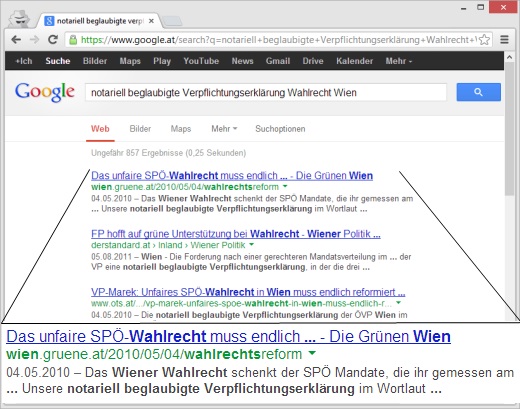Close the 'notariell beglaubigte' browser tab
Image resolution: width=520 pixels, height=409 pixels.
pyautogui.click(x=151, y=21)
